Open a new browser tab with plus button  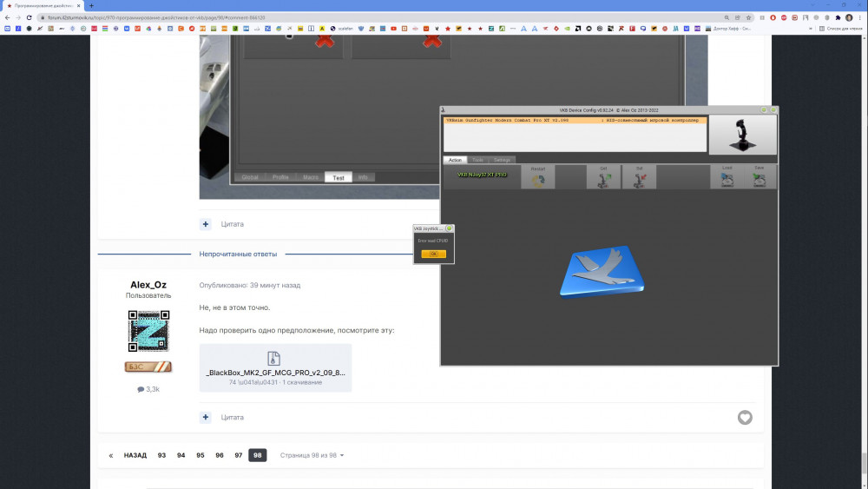(x=91, y=5)
